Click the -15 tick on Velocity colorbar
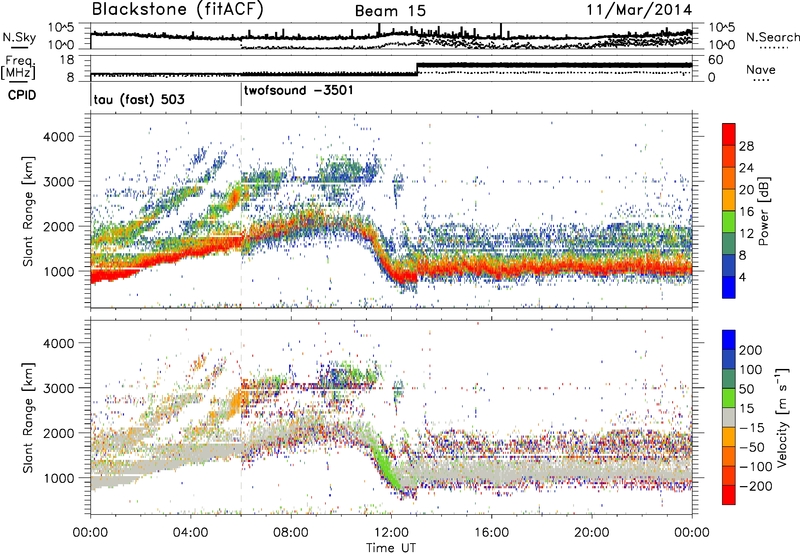This screenshot has width=800, height=554. pos(752,428)
